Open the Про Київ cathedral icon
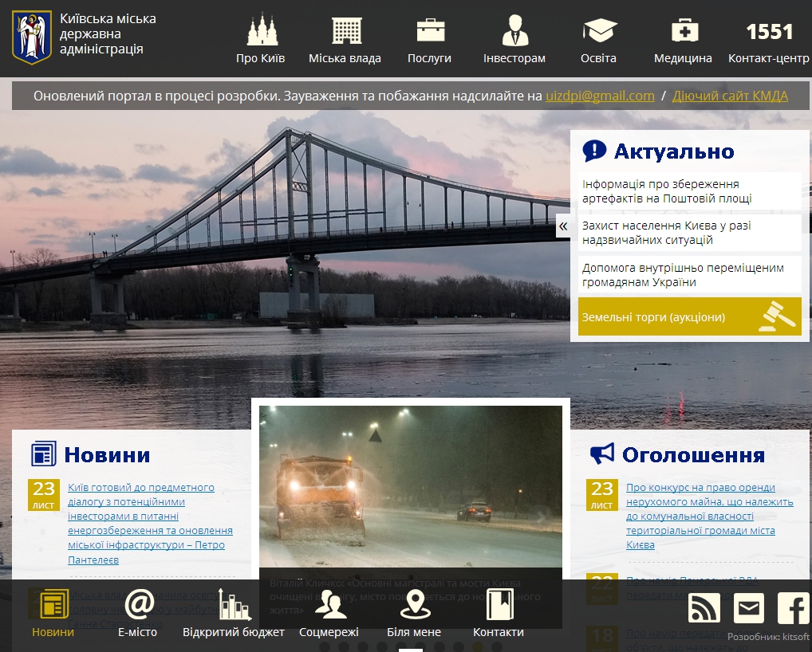 point(261,30)
